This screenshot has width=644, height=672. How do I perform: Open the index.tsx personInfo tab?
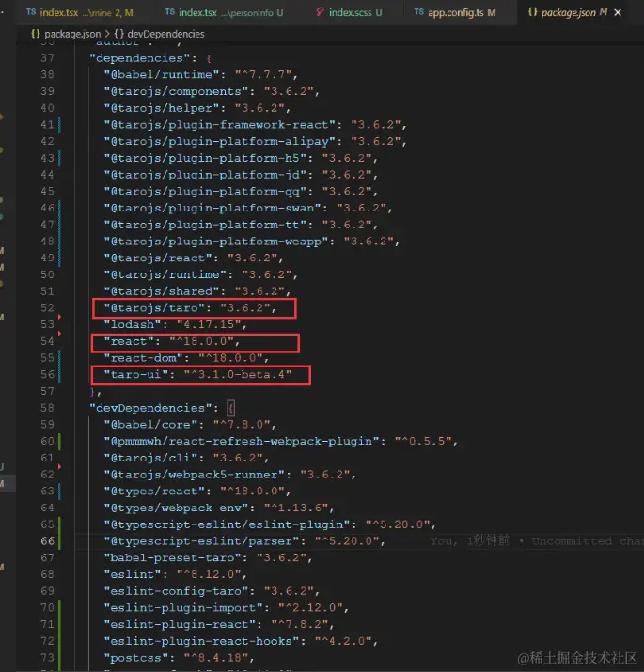(x=225, y=13)
